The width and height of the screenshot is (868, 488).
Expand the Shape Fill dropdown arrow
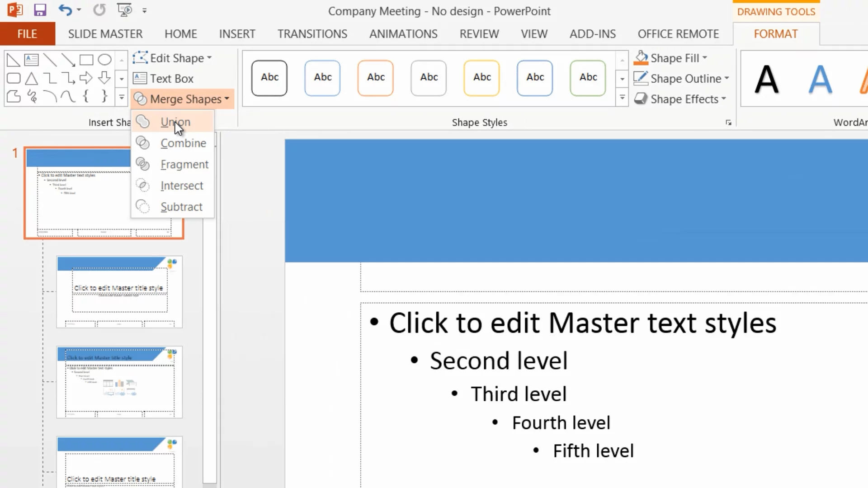(705, 58)
